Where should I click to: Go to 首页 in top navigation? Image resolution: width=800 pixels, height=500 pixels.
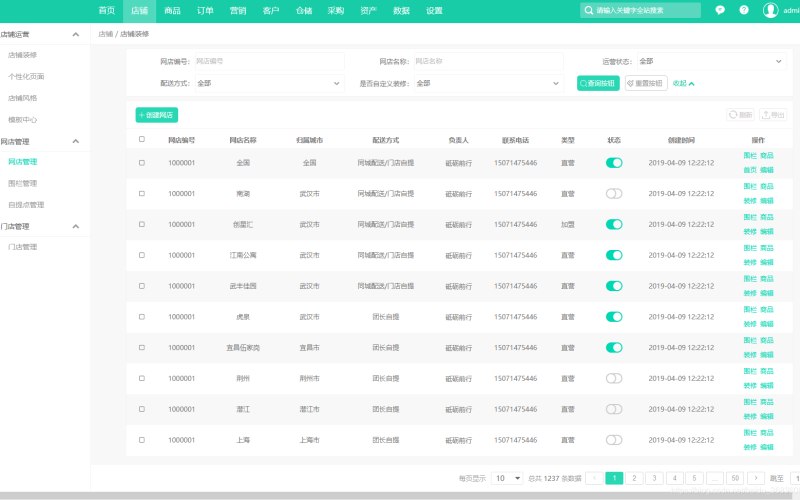(x=107, y=11)
